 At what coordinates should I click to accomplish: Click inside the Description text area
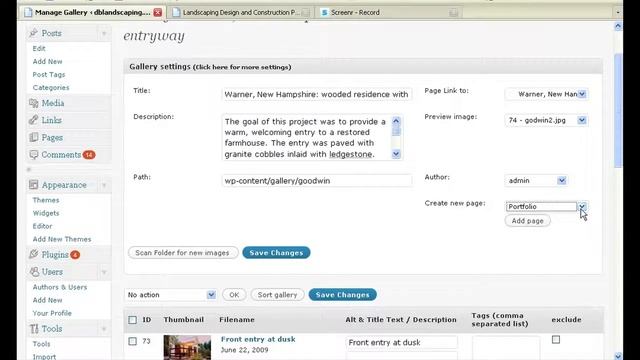pos(307,138)
